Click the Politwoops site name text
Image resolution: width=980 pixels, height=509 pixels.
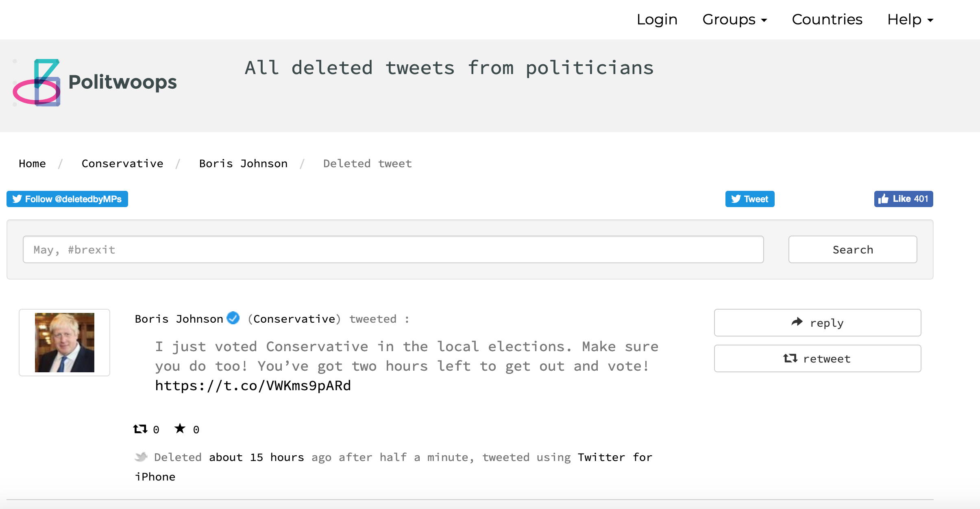[122, 82]
